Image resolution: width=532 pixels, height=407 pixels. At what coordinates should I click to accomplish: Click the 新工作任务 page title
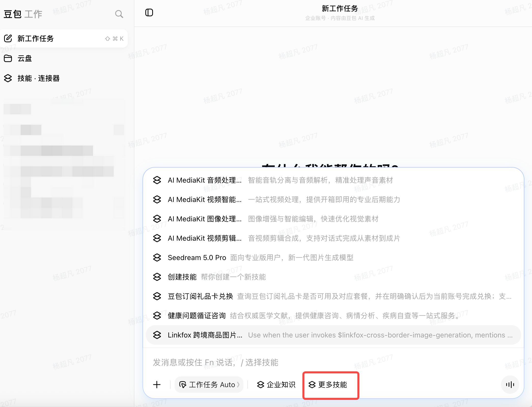[x=340, y=9]
